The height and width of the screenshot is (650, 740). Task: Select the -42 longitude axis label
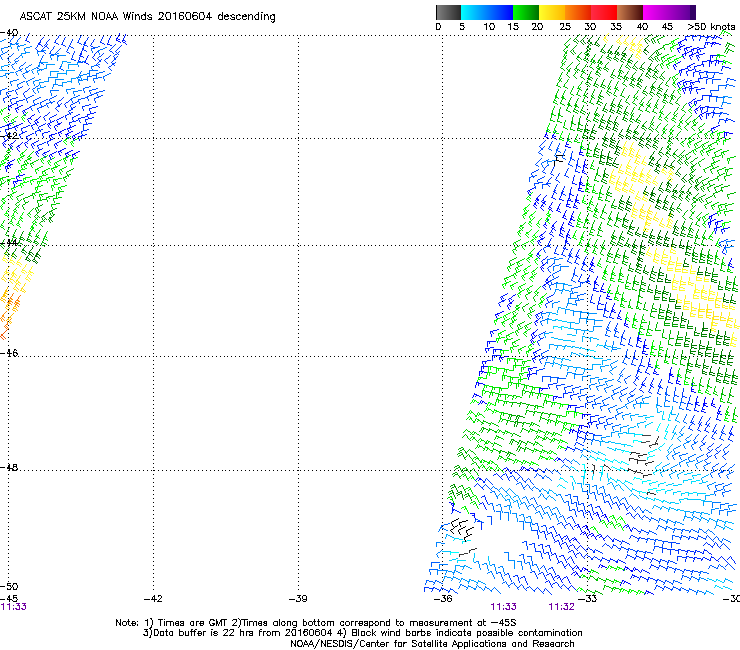tap(153, 599)
